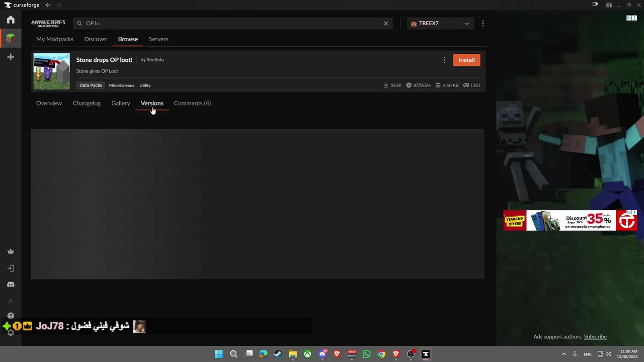Viewport: 644px width, 362px height.
Task: Click the title bar feedback icon
Action: [x=595, y=5]
